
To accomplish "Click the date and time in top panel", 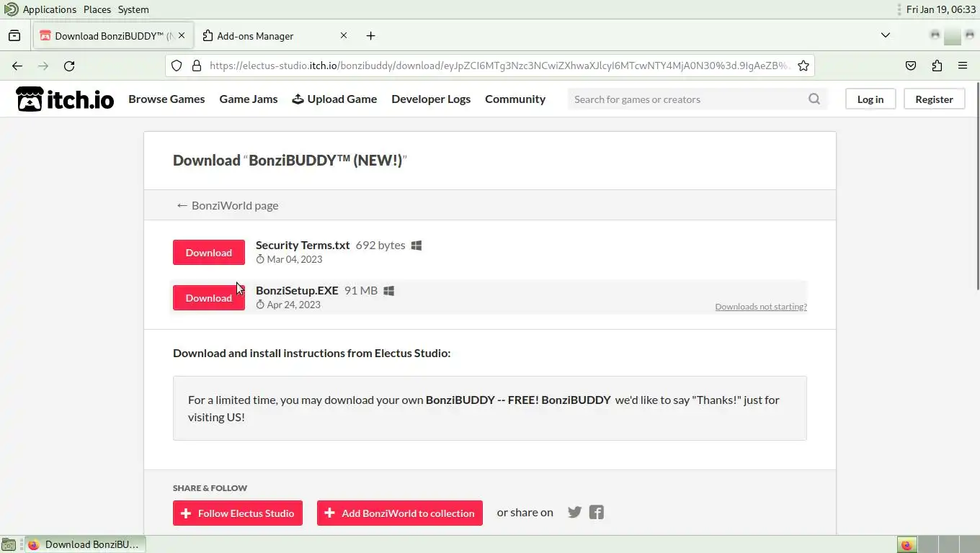I will click(x=941, y=9).
